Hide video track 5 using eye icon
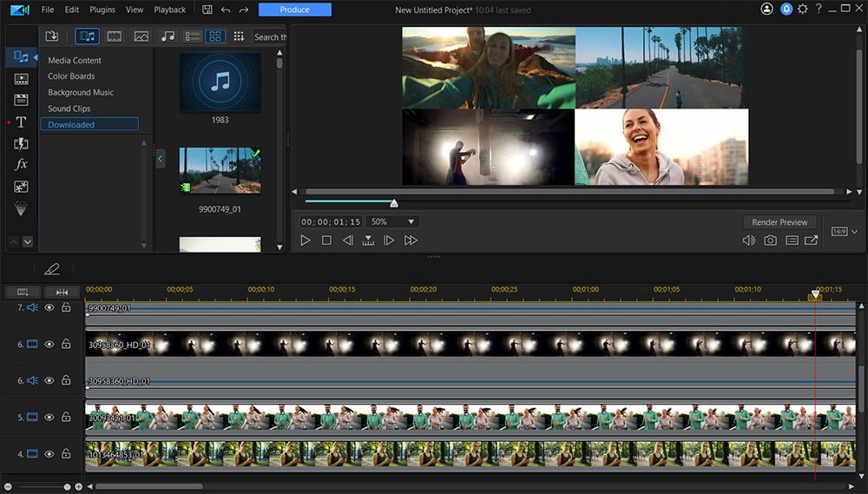This screenshot has height=494, width=868. (x=49, y=417)
